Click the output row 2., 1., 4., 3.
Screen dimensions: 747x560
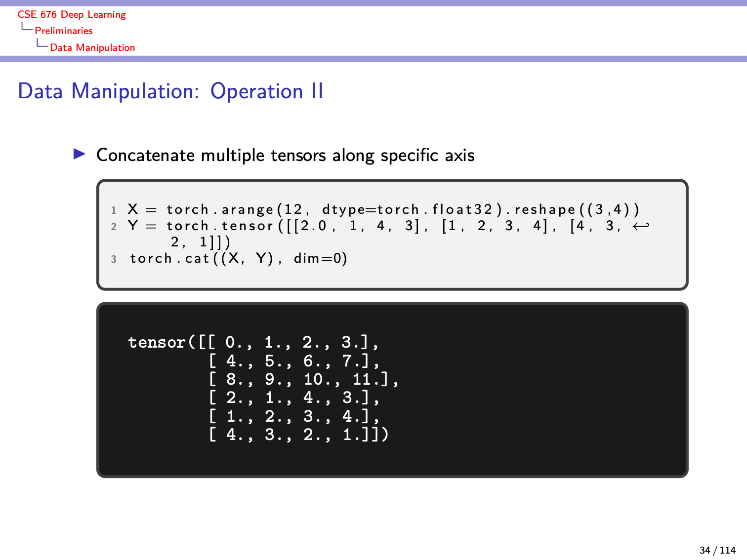(x=293, y=398)
